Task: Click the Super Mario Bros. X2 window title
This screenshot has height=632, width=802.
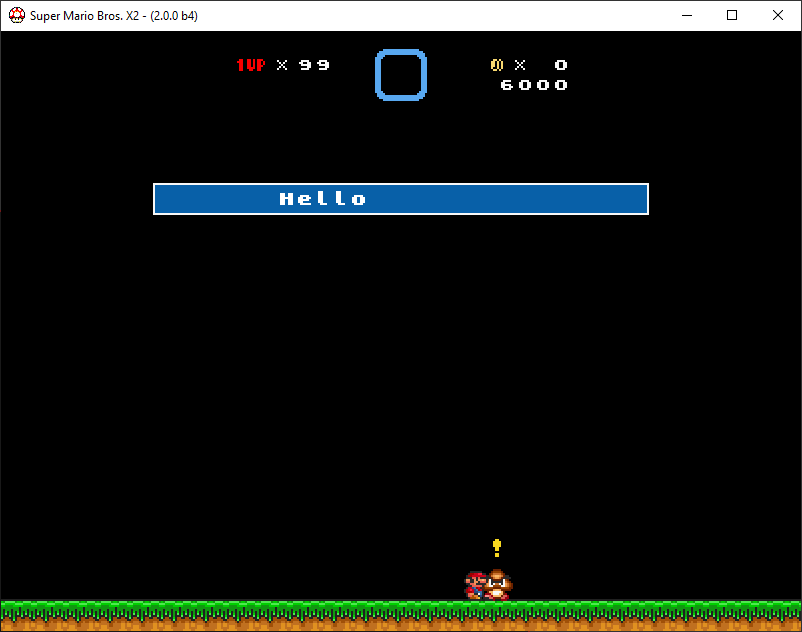Action: pyautogui.click(x=114, y=16)
